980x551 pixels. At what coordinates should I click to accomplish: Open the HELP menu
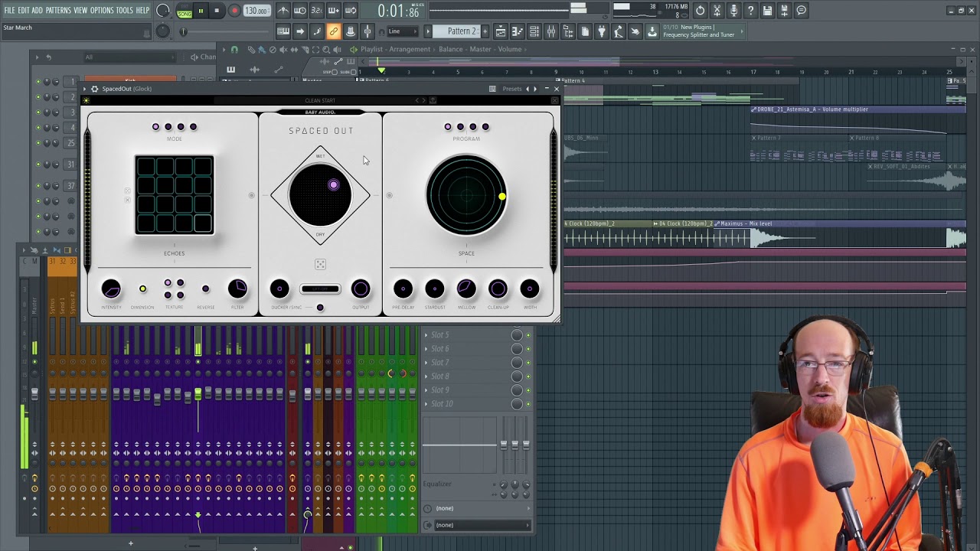[x=142, y=11]
